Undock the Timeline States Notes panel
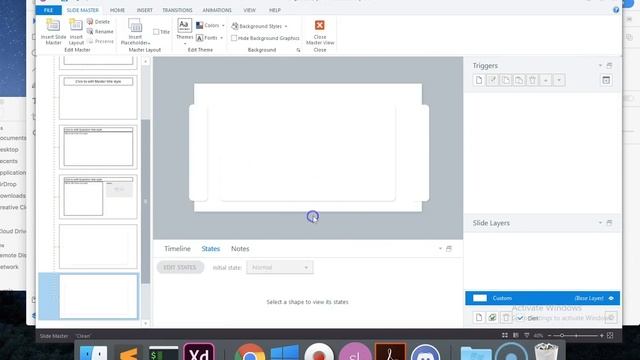Screen dimensions: 640x360 (x=449, y=249)
